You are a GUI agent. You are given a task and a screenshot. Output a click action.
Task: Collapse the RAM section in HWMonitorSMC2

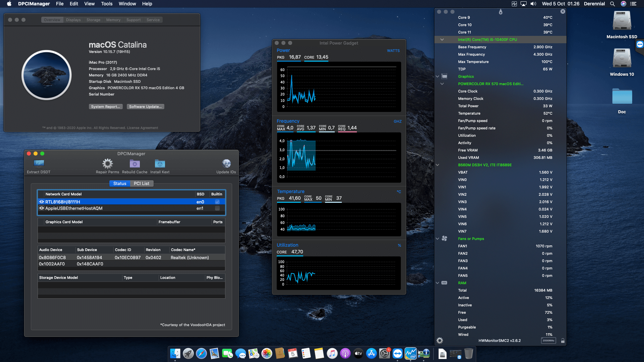pos(437,283)
